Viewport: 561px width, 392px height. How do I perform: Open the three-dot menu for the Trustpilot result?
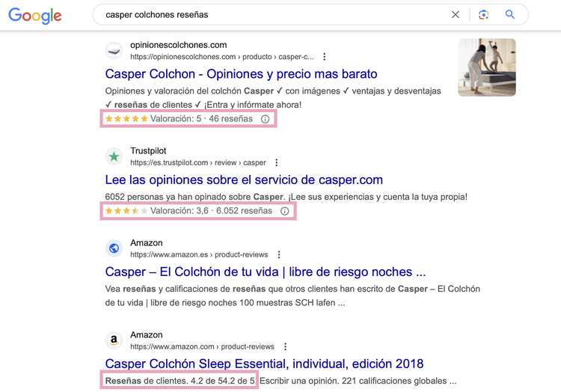coord(276,163)
